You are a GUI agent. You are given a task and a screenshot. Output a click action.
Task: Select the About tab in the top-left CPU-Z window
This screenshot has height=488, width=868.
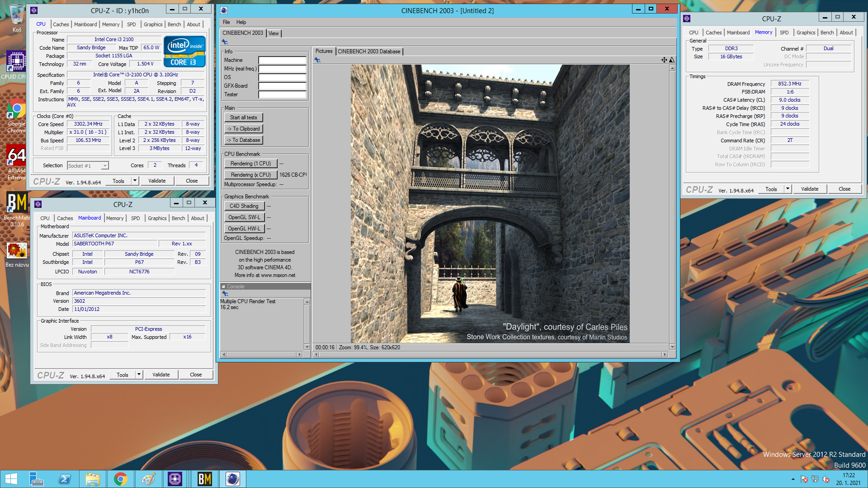pyautogui.click(x=193, y=24)
